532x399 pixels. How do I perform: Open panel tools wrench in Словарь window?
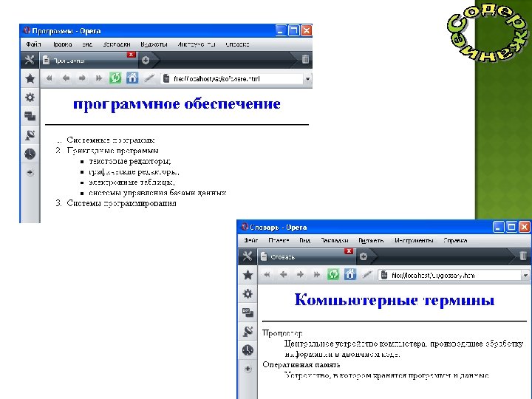click(x=248, y=256)
